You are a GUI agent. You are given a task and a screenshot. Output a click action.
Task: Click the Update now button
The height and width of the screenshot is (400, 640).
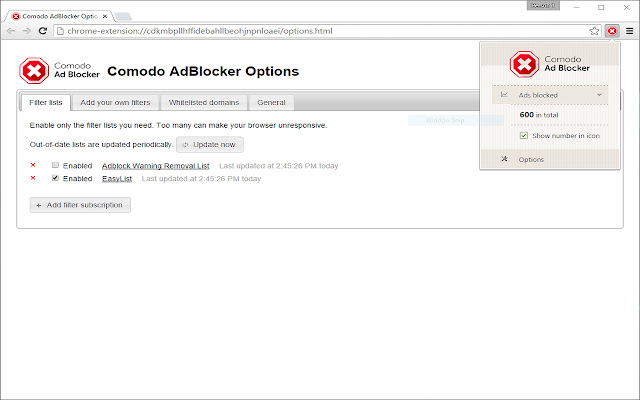click(210, 144)
